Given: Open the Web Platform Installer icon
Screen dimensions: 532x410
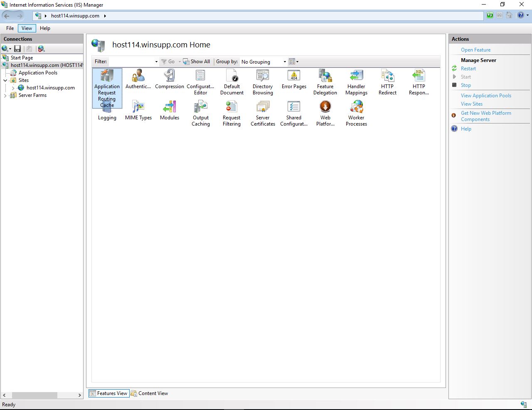Looking at the screenshot, I should [325, 114].
